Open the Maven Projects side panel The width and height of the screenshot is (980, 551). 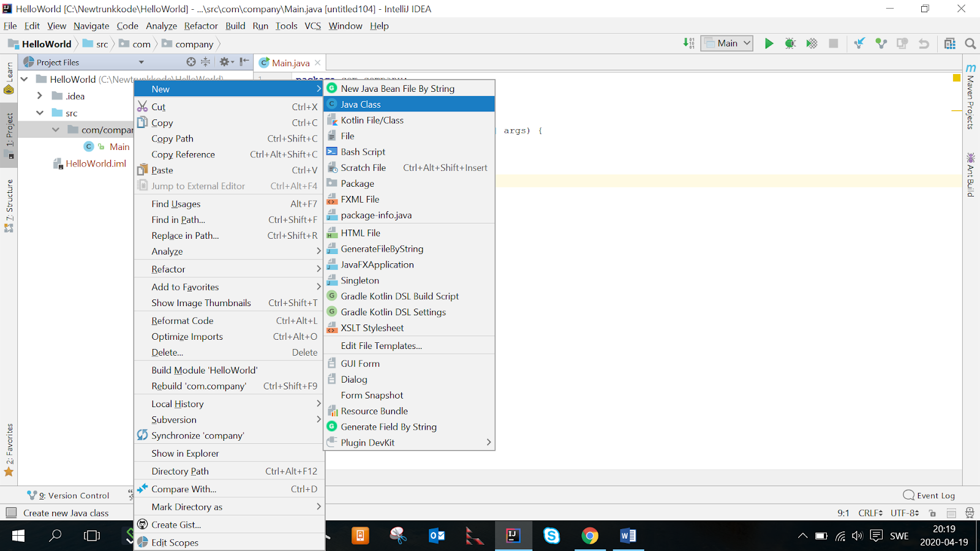click(971, 96)
